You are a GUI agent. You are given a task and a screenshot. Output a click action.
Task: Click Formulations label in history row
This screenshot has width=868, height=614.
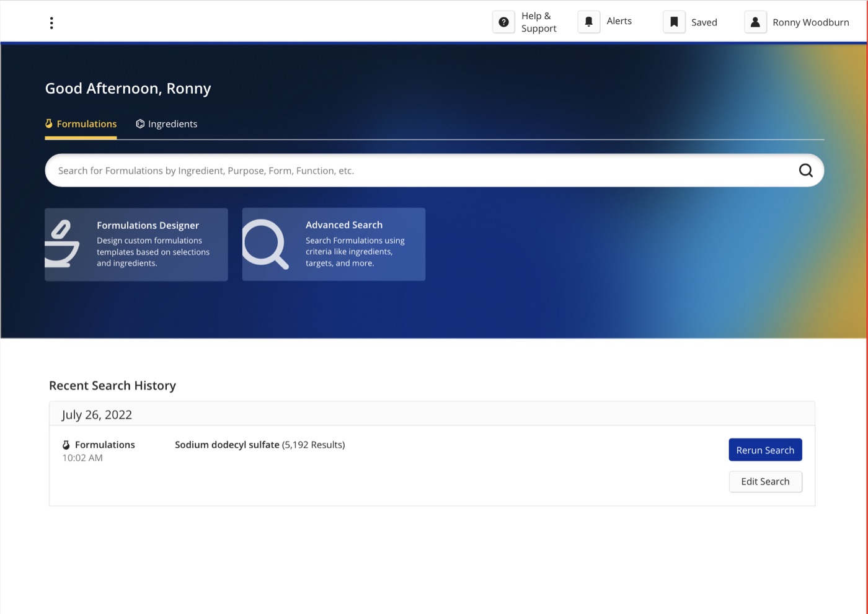[105, 445]
